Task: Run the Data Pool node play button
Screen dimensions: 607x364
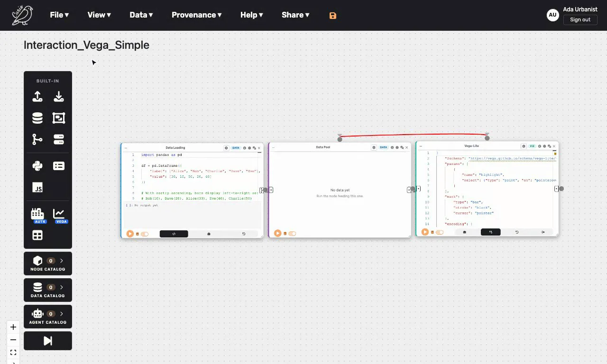Action: click(x=277, y=233)
